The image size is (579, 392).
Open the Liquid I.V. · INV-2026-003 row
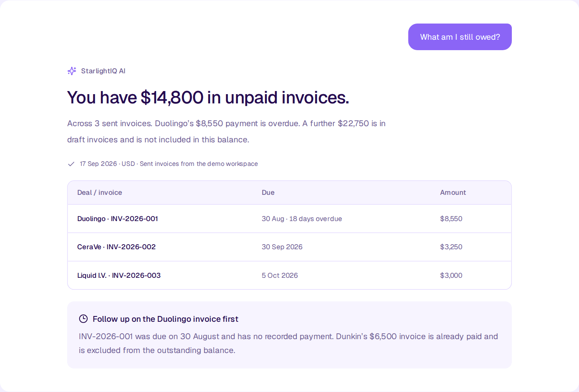289,275
